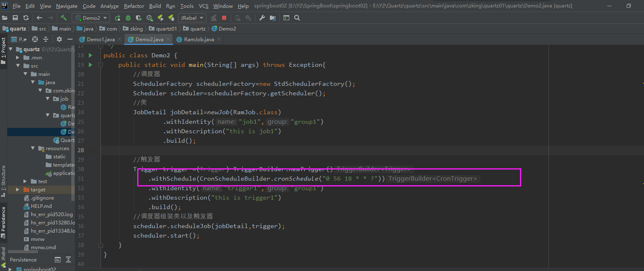
Task: Click the zking breadcrumb in navigation bar
Action: coord(133,29)
